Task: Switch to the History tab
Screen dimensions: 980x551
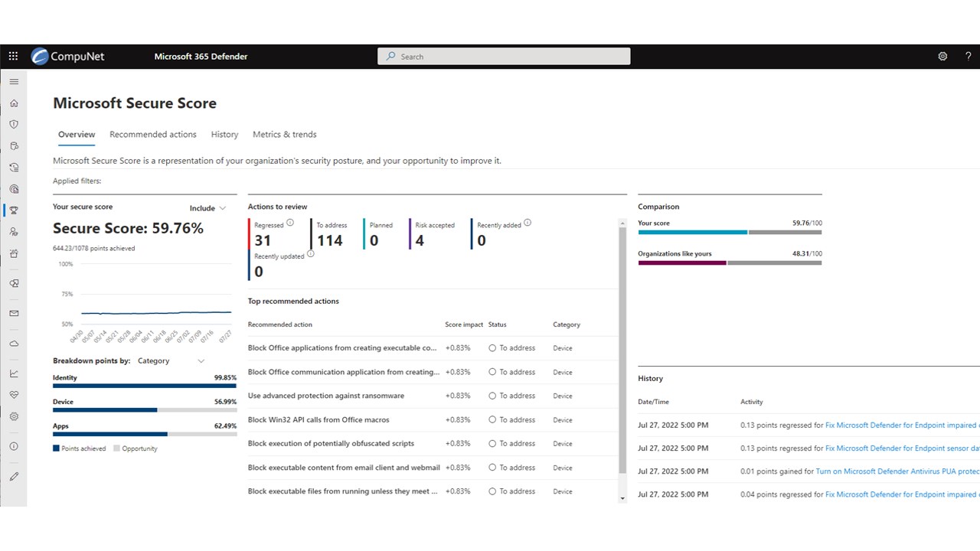Action: coord(224,134)
